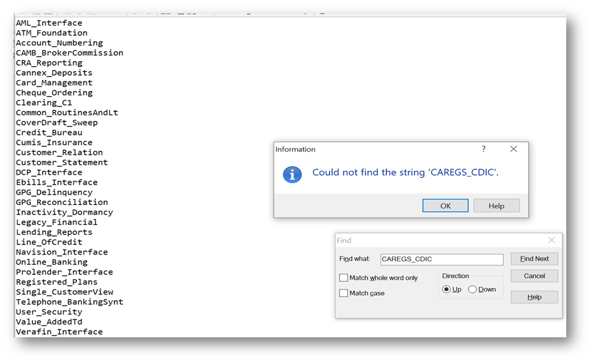Click the CAMB_BrokerCommission line
Screen dimensions: 593x364
pyautogui.click(x=69, y=53)
